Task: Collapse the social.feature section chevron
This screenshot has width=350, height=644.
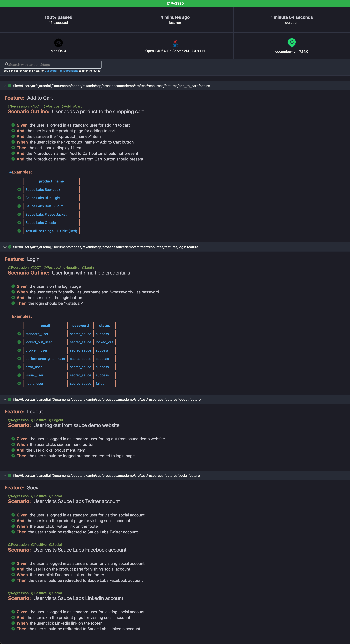Action: (x=5, y=476)
